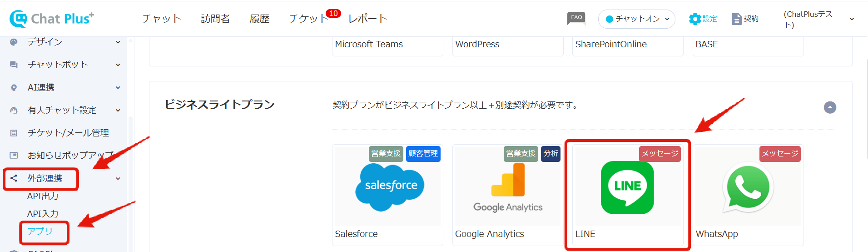Open the FAQ icon in header
The height and width of the screenshot is (252, 868).
(x=576, y=18)
